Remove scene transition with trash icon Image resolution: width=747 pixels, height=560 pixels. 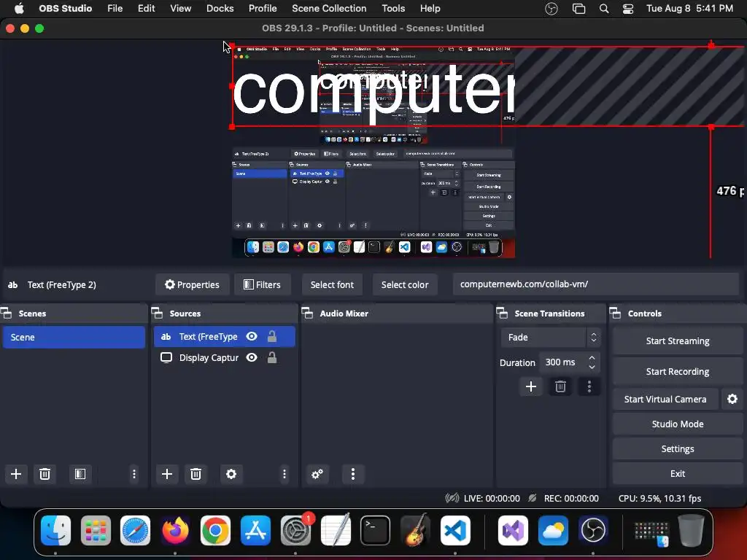coord(560,386)
